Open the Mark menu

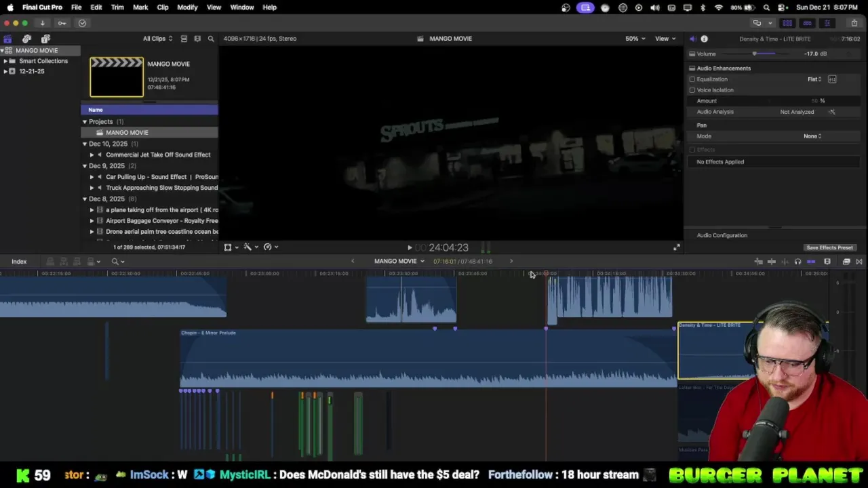pyautogui.click(x=140, y=7)
